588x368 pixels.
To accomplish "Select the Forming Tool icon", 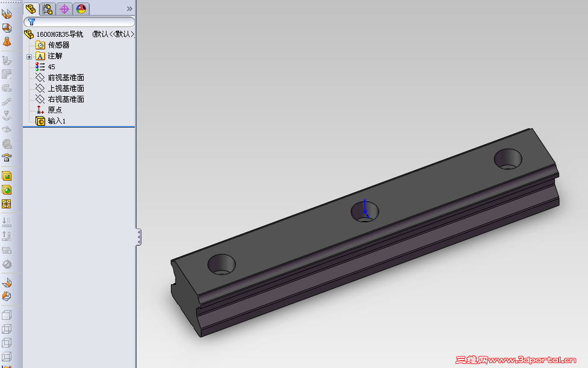I will coord(7,157).
